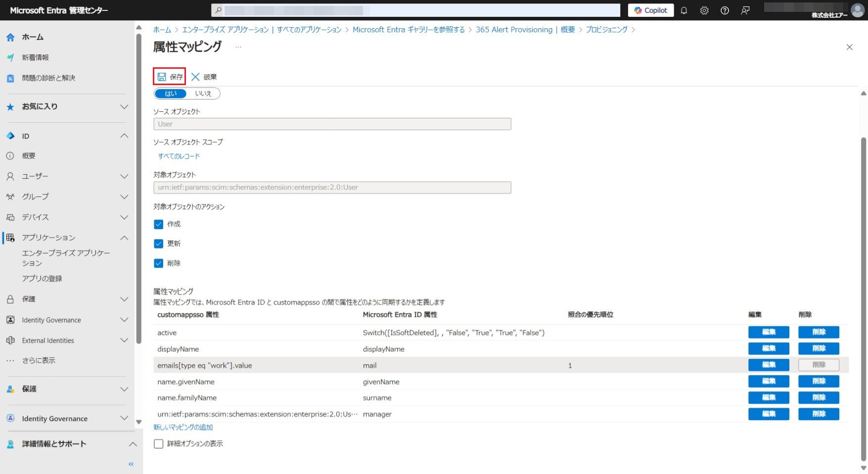The width and height of the screenshot is (868, 474).
Task: Open アプリの登録 menu item
Action: tap(42, 279)
